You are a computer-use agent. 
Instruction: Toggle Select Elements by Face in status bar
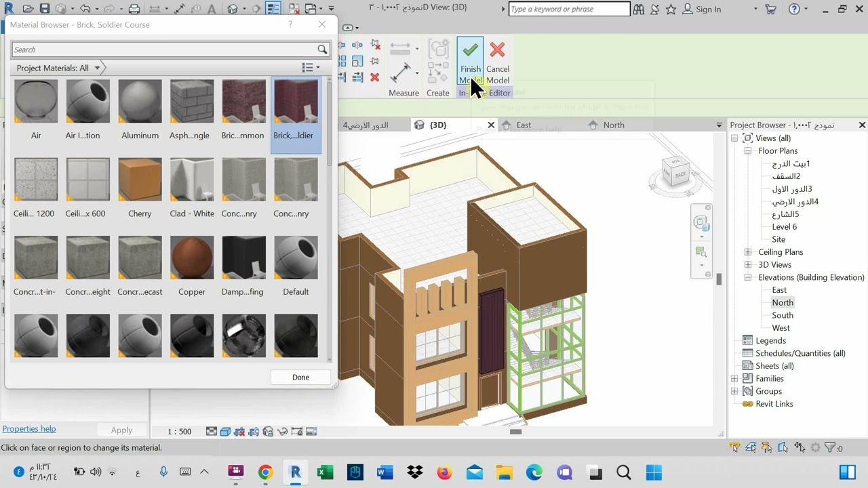[x=783, y=447]
